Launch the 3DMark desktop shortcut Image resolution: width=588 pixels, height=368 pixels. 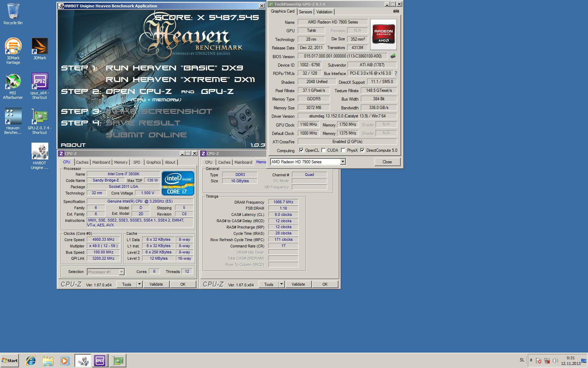[x=40, y=49]
